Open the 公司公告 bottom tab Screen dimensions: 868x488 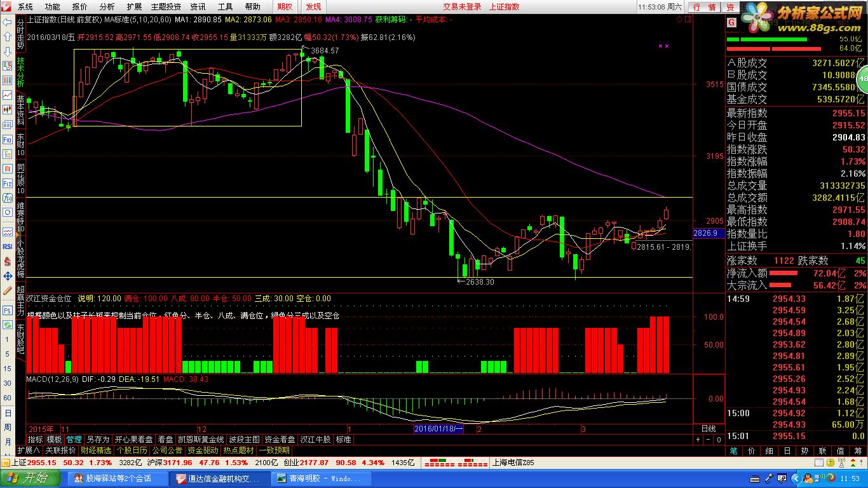[167, 450]
